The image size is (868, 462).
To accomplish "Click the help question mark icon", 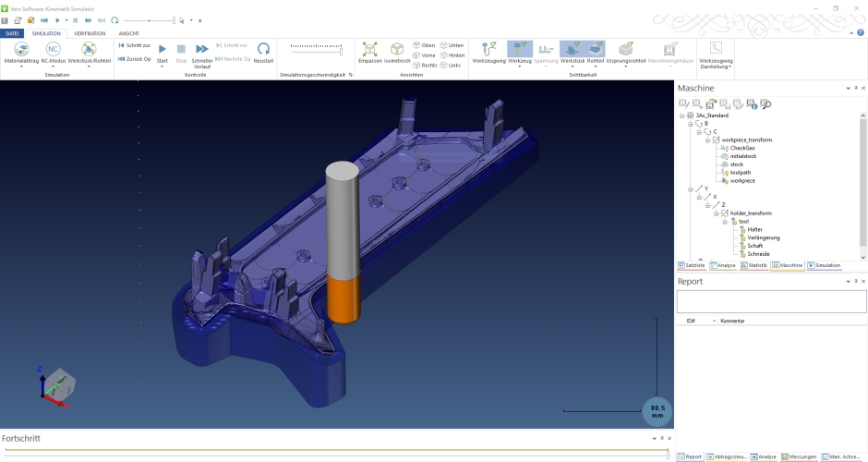I will (861, 33).
